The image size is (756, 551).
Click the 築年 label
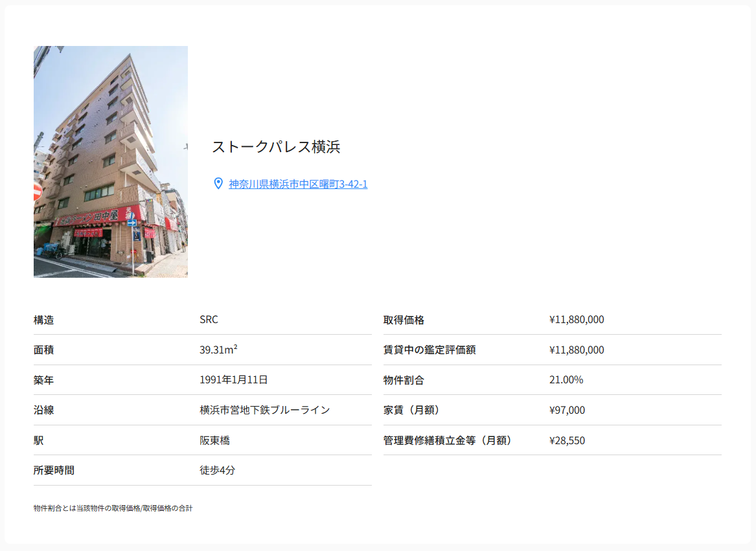coord(43,380)
